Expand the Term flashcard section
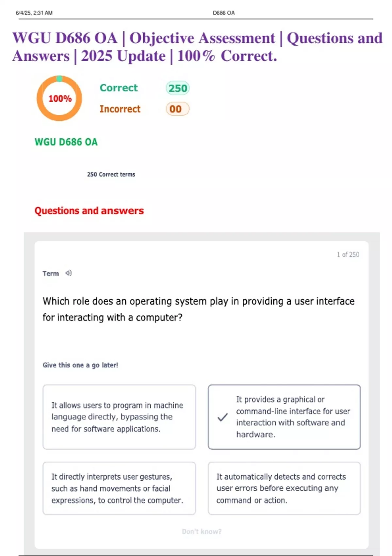 [51, 273]
